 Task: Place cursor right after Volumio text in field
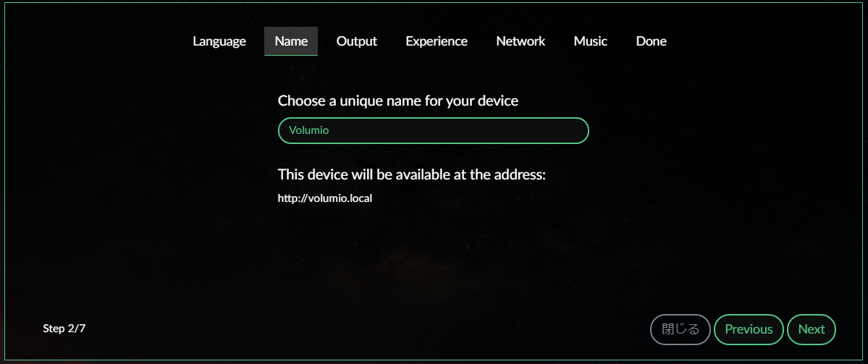pos(331,130)
